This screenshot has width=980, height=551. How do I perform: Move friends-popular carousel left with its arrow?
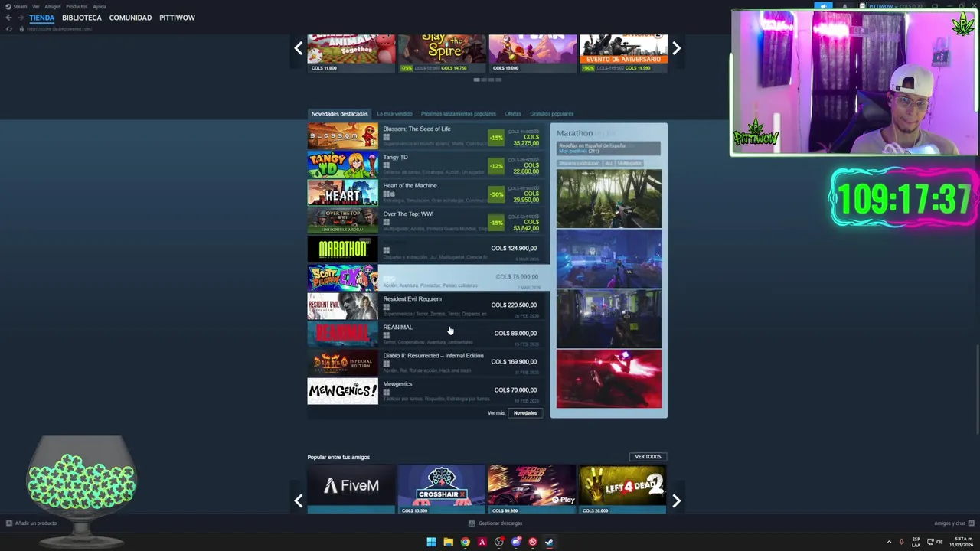click(299, 500)
